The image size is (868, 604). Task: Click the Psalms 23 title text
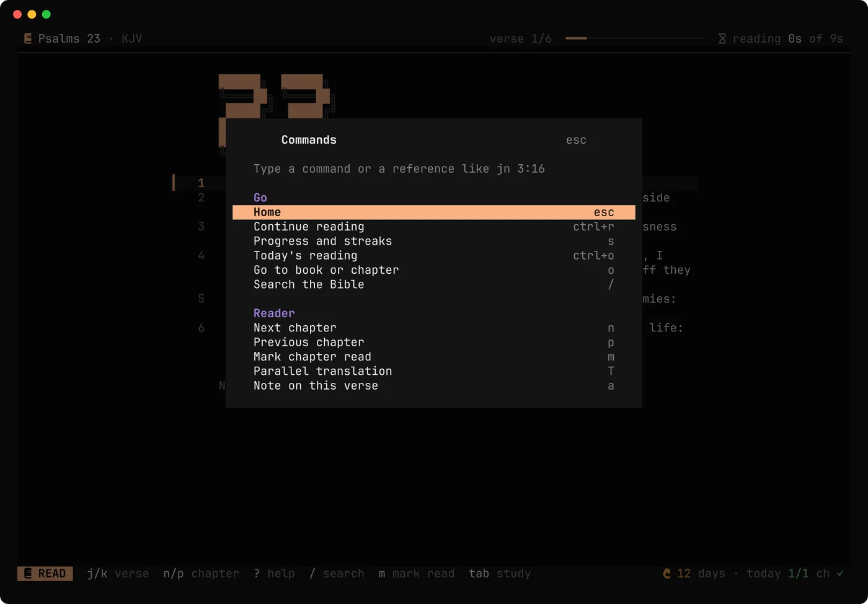tap(69, 38)
